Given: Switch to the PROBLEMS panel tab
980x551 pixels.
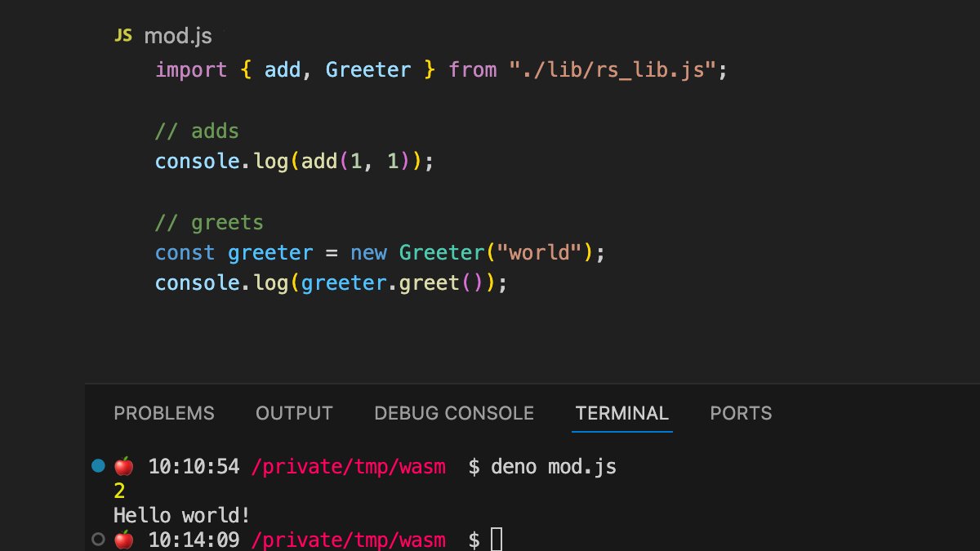Looking at the screenshot, I should pos(164,413).
